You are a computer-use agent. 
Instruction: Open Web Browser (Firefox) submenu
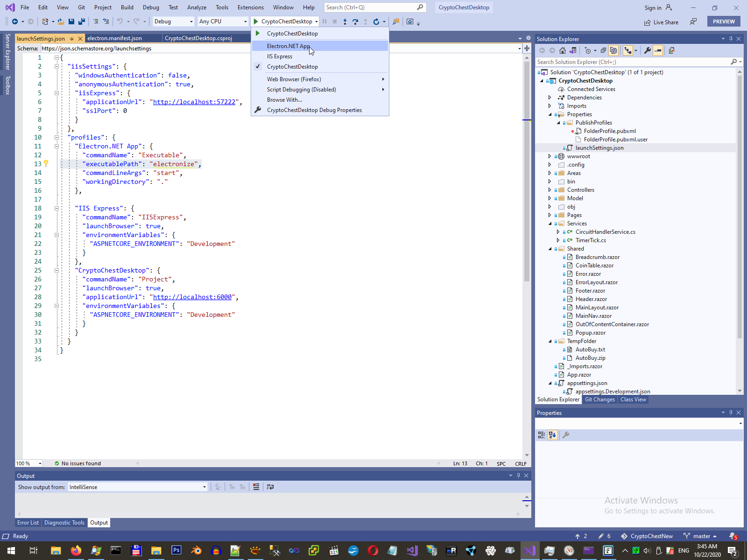click(320, 79)
